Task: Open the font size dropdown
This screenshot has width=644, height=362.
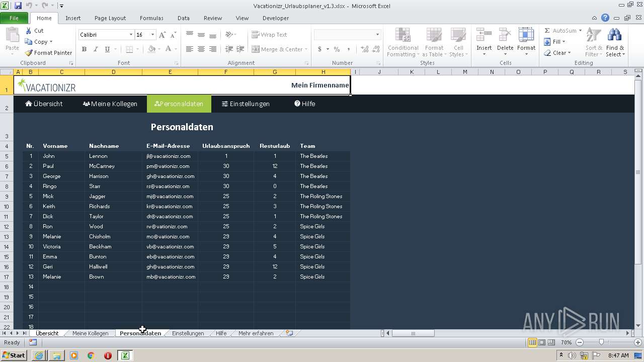Action: click(x=152, y=35)
